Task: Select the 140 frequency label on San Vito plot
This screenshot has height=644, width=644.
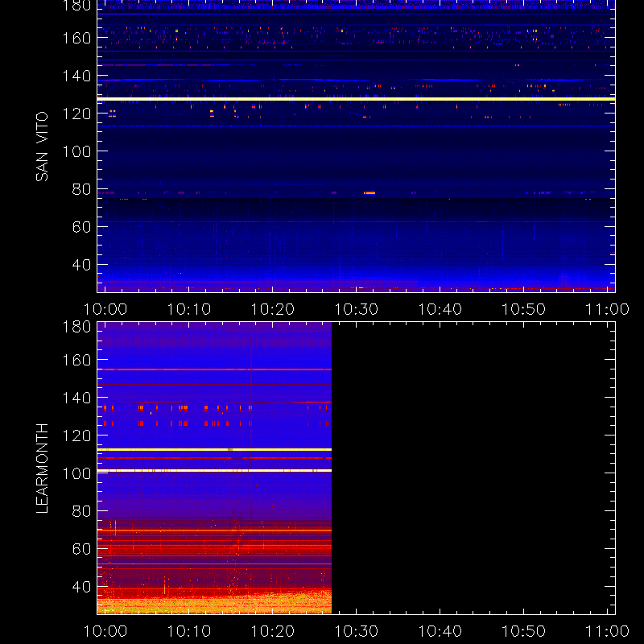Action: point(76,76)
